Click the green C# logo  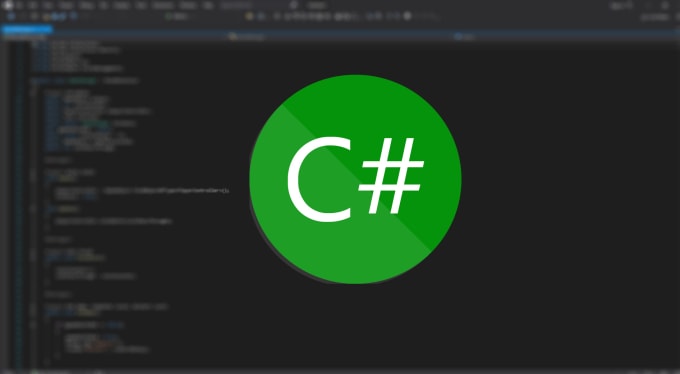coord(355,179)
